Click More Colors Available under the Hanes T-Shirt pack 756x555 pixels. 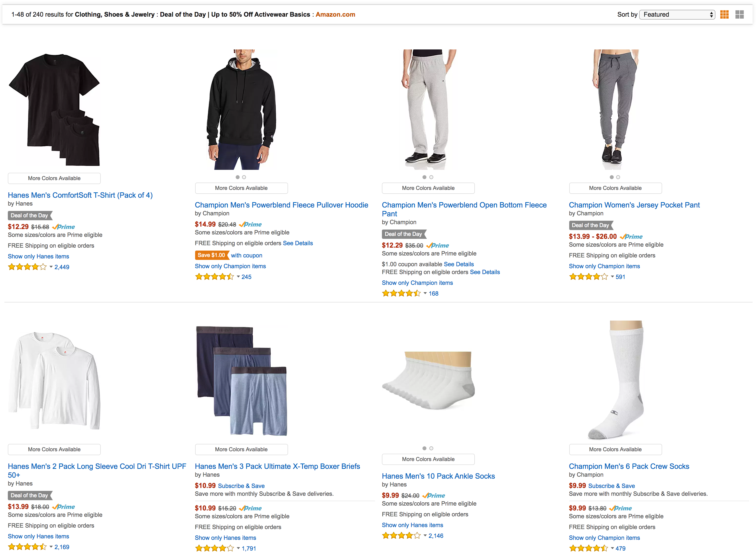pos(54,178)
